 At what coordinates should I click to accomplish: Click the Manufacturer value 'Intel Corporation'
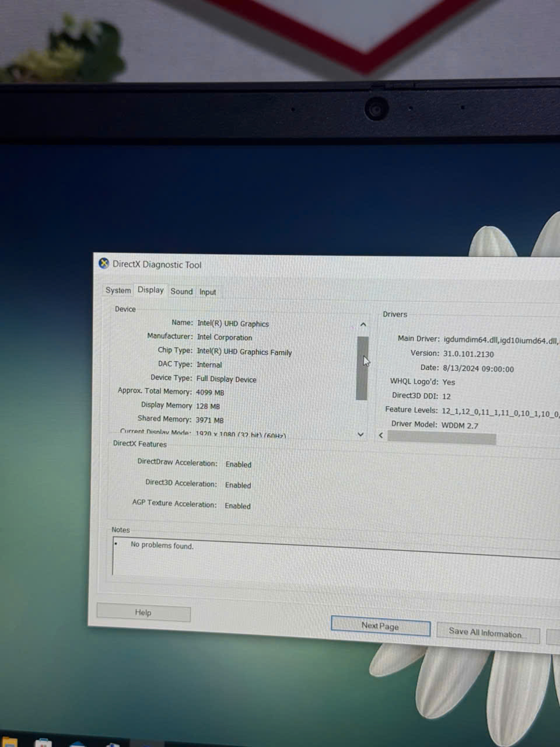click(224, 337)
